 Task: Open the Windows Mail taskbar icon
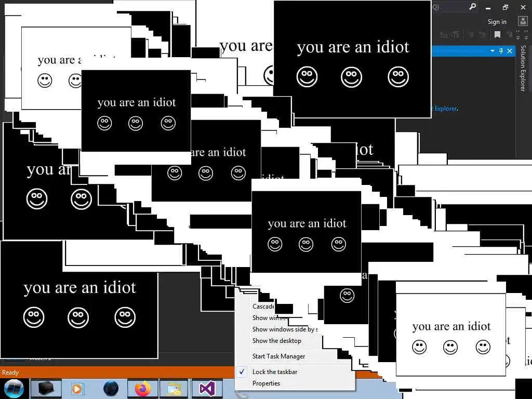(x=174, y=389)
